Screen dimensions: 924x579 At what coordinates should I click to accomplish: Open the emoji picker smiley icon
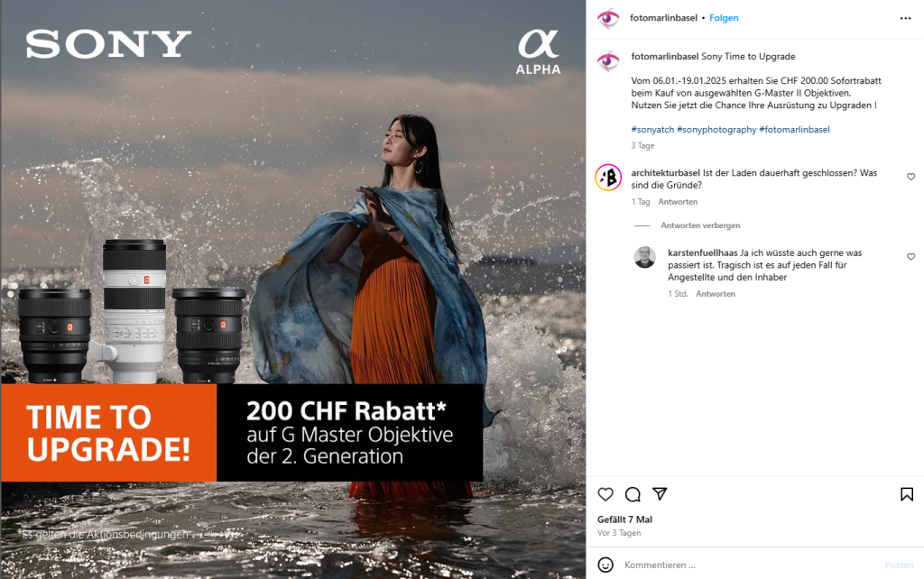[x=605, y=565]
